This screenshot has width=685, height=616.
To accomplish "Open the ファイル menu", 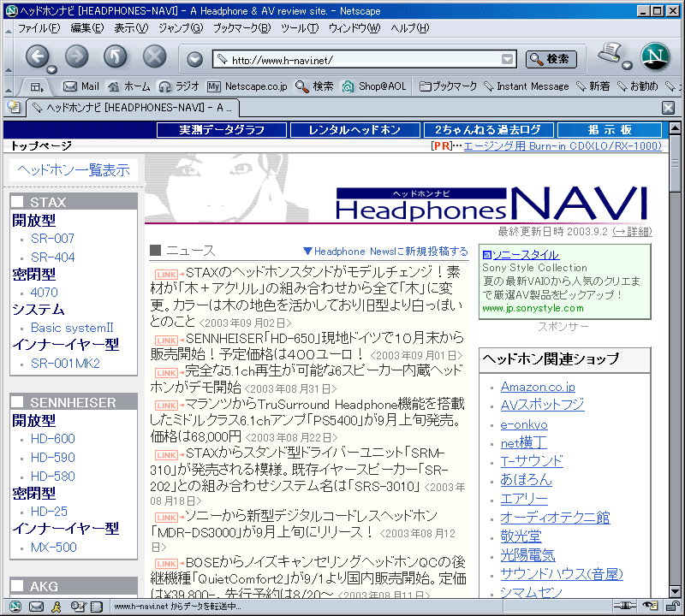I will coord(39,28).
